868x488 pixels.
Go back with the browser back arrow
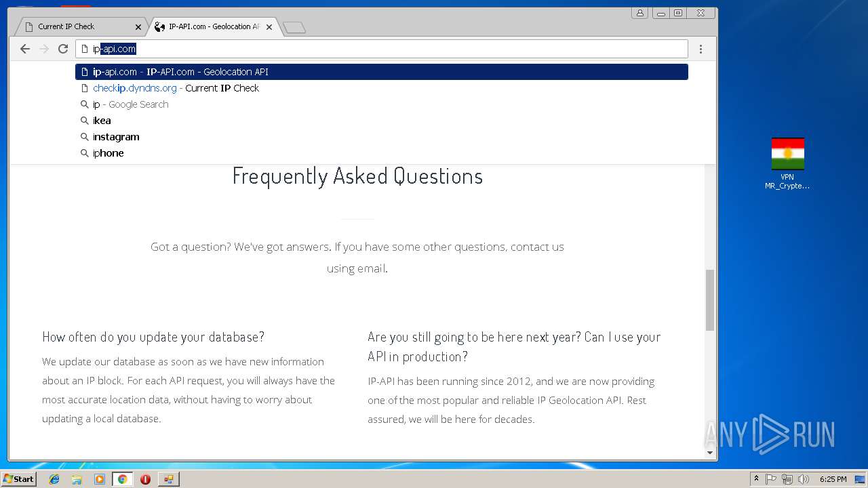(25, 49)
